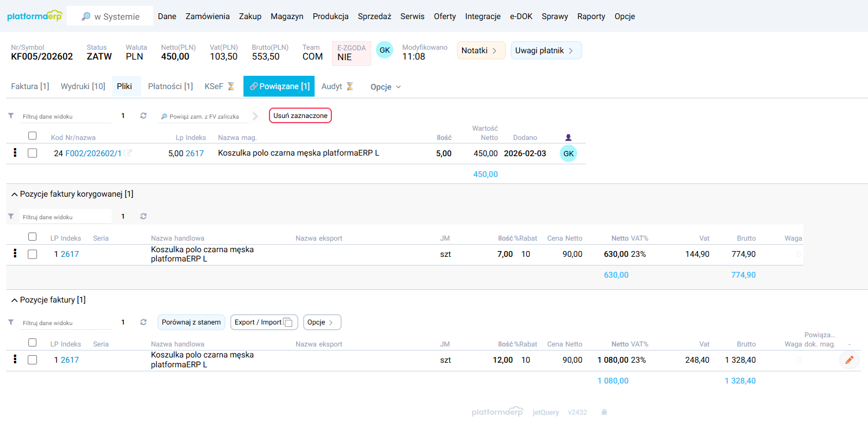Click the Usuń zaznaczone button
The height and width of the screenshot is (424, 868).
point(300,116)
